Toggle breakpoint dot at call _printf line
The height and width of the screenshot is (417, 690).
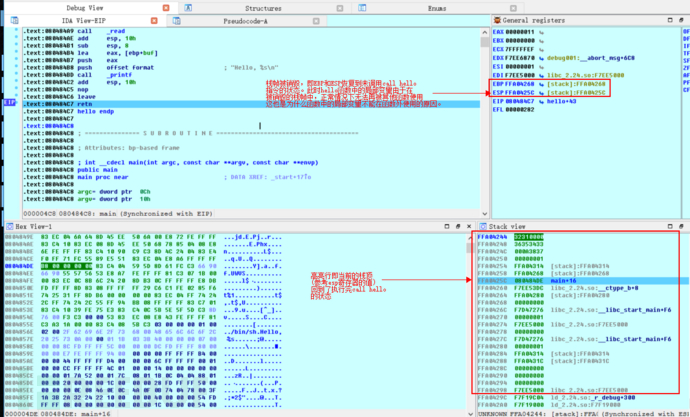(x=16, y=75)
